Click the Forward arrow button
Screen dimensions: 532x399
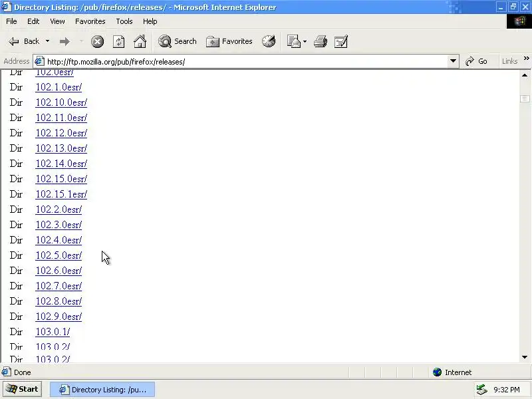click(65, 41)
